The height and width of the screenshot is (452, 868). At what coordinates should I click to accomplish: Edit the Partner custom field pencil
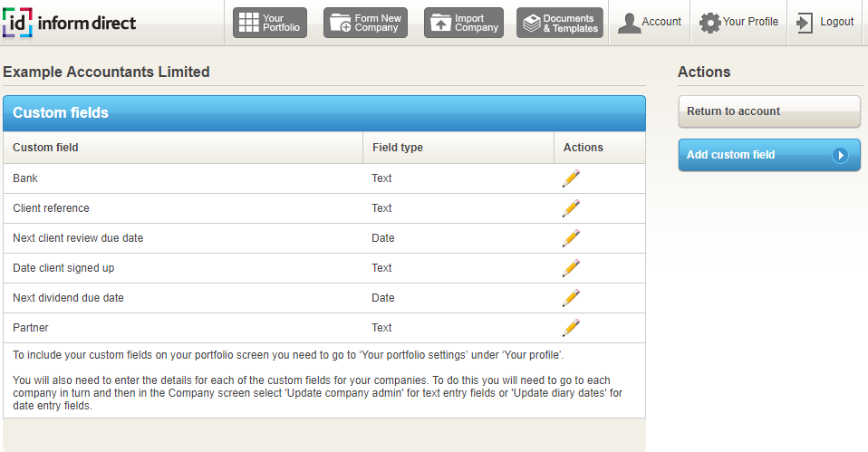coord(571,328)
